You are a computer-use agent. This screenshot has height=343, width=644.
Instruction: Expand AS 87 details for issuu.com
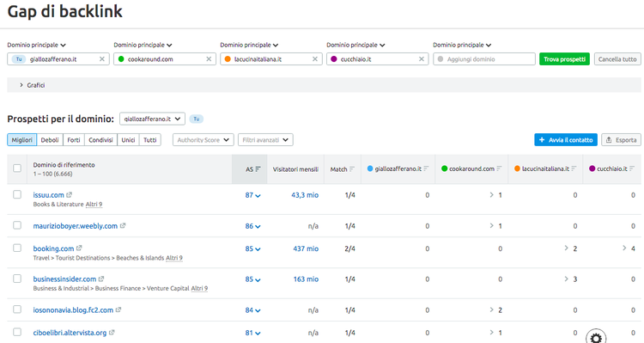(x=252, y=195)
